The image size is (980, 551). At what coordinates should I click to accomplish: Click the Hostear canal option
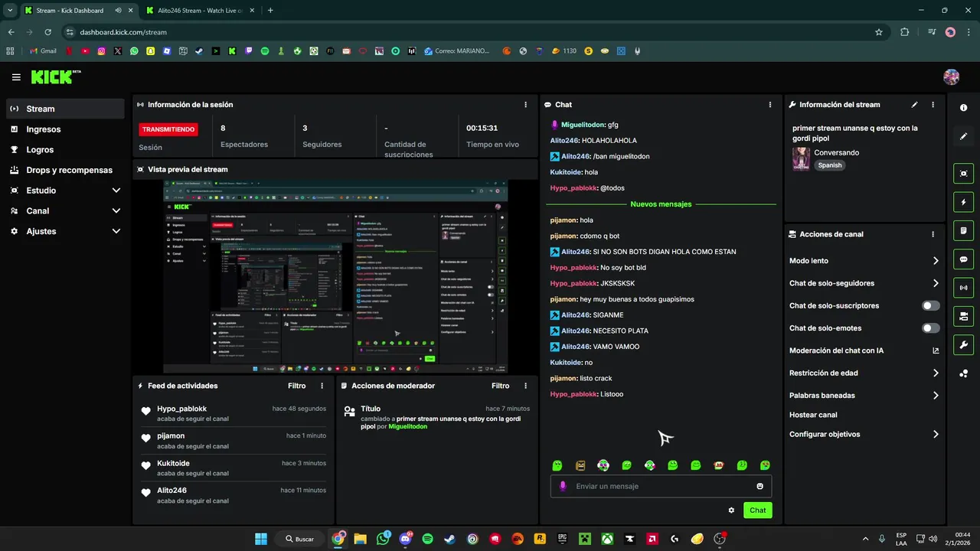813,415
